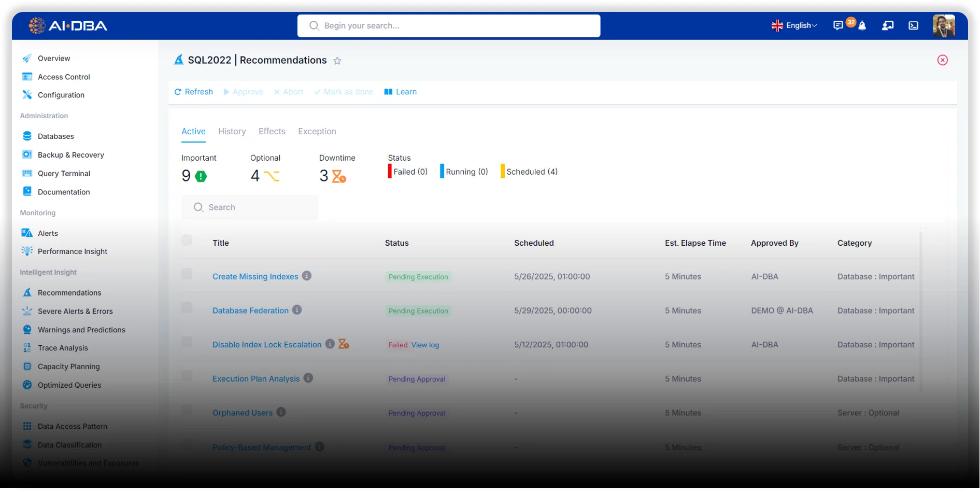Open the Effects tab
This screenshot has height=492, width=980.
pyautogui.click(x=272, y=132)
